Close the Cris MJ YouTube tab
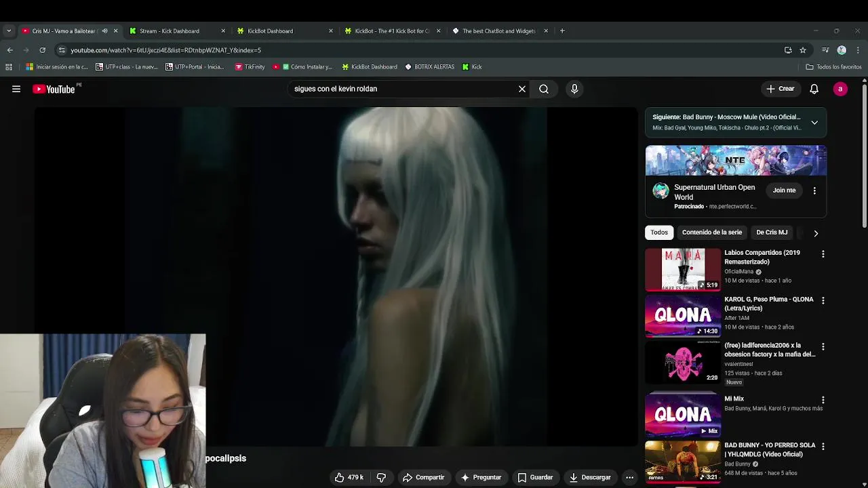This screenshot has width=868, height=488. click(115, 30)
